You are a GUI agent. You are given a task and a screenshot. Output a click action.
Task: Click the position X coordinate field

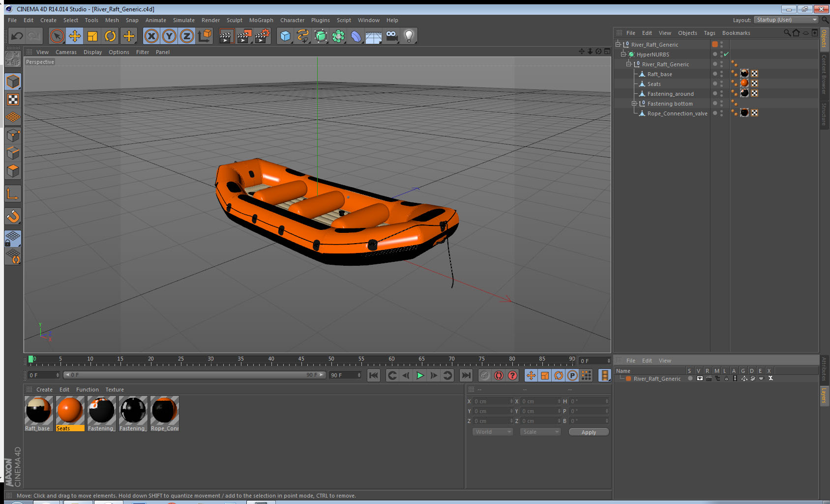point(493,401)
